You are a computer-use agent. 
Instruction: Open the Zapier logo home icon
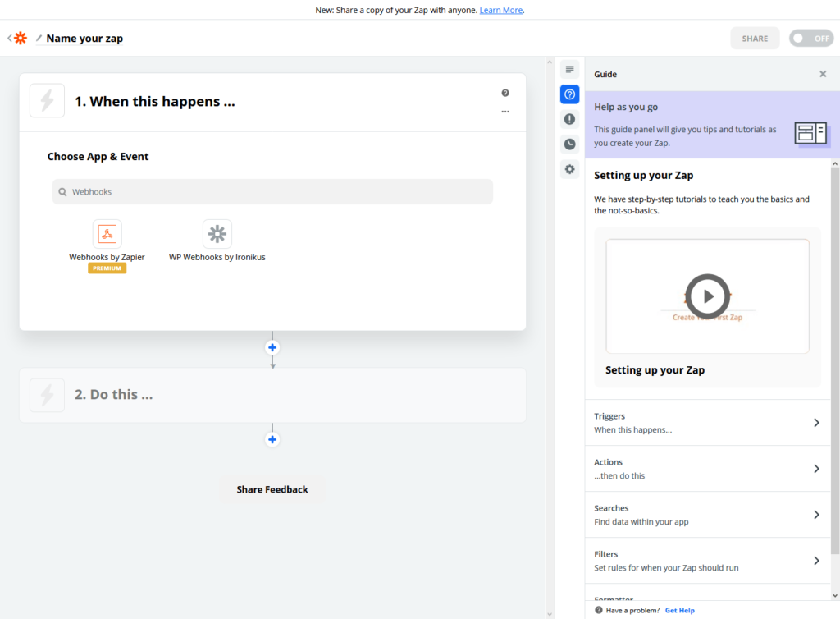[21, 38]
